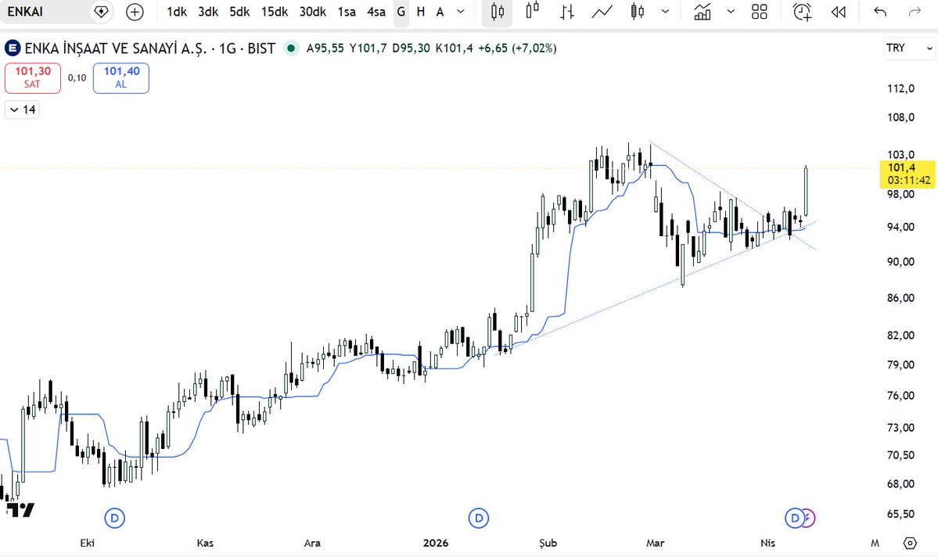Open the dividend D marker near Nis
The height and width of the screenshot is (560, 938).
click(794, 518)
